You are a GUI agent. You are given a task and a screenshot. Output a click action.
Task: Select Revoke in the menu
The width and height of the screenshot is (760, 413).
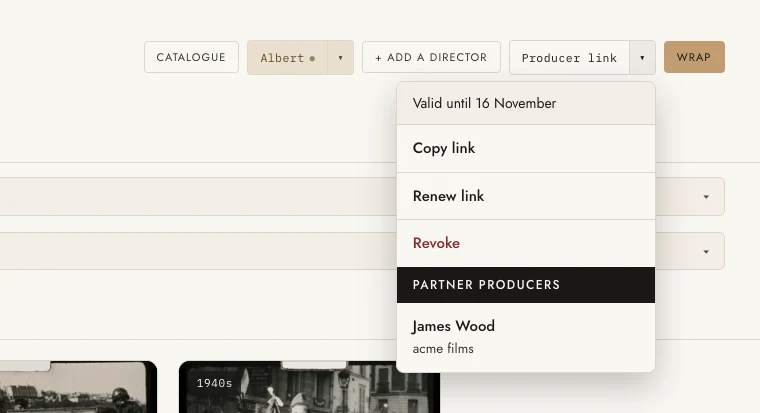click(x=525, y=243)
